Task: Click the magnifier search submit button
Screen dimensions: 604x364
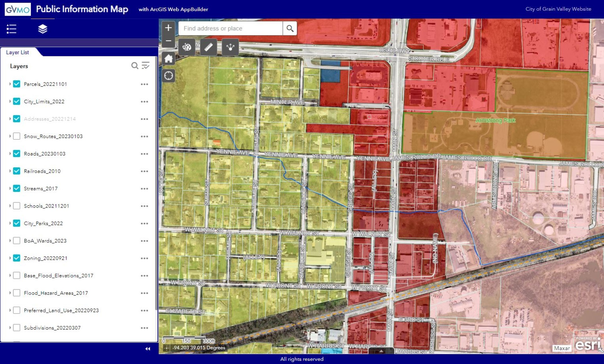Action: [290, 29]
